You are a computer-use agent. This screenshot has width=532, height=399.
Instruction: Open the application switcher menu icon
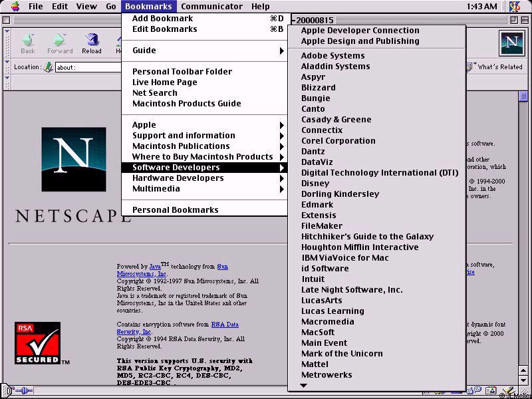tap(515, 6)
